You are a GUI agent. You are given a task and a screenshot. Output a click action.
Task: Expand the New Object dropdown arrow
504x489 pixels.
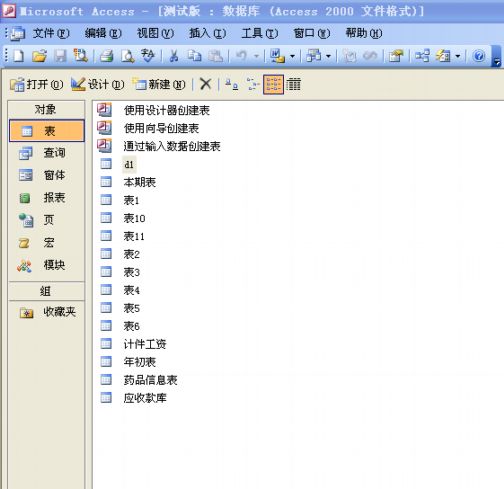[458, 56]
